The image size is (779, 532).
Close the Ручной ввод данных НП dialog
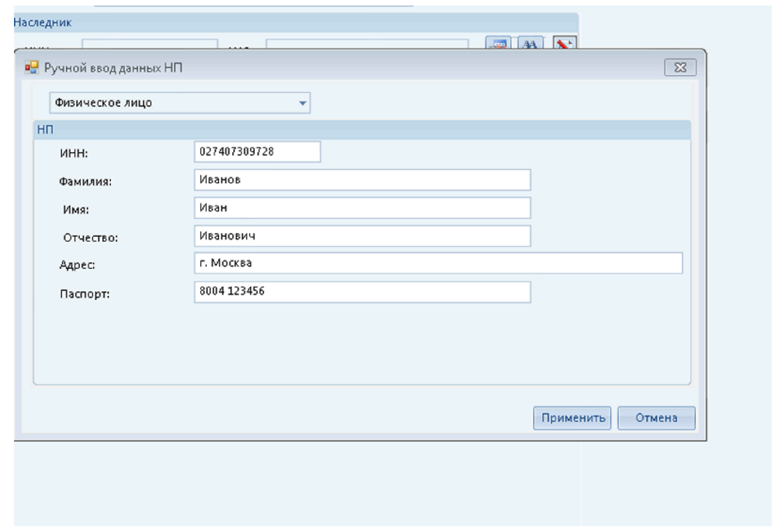680,68
